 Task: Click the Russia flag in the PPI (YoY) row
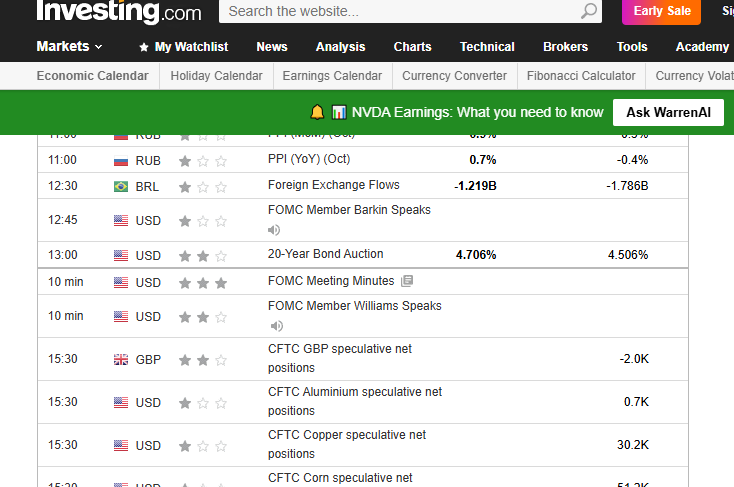(121, 161)
